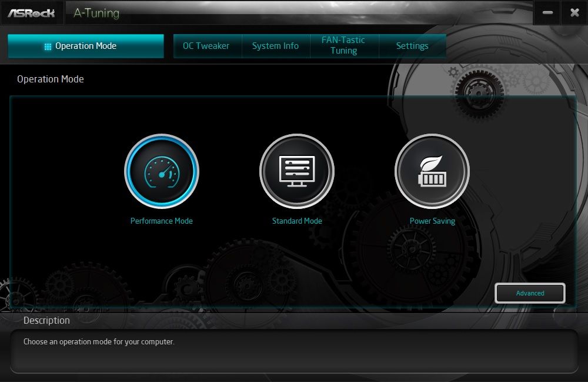Select the Power Saving leaf battery icon
Image resolution: width=588 pixels, height=382 pixels.
[432, 171]
